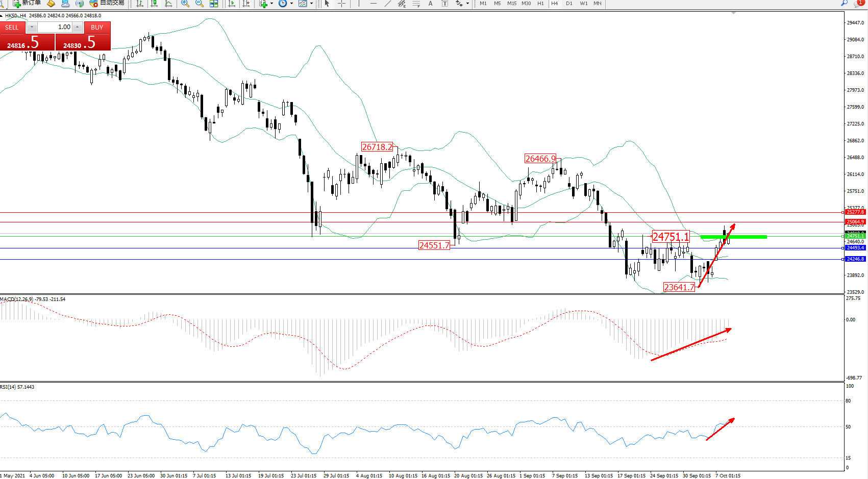Click the chart shift triangle marker
Image resolution: width=868 pixels, height=479 pixels.
tap(733, 13)
